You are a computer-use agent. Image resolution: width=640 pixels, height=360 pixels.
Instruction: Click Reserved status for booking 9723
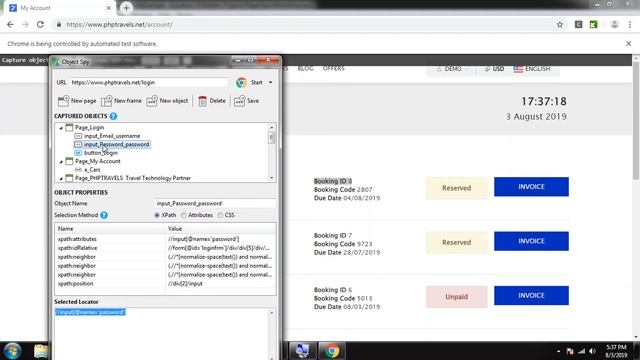tap(456, 242)
